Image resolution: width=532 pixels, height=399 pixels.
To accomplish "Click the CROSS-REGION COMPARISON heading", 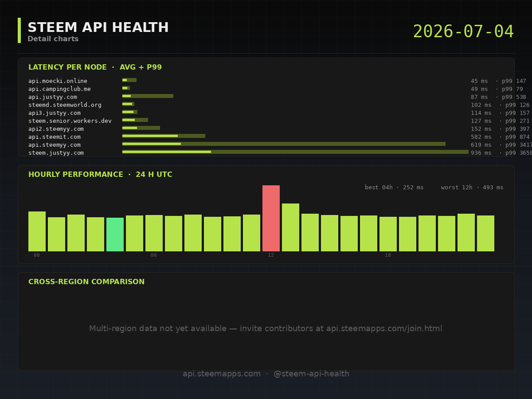I will coord(86,282).
